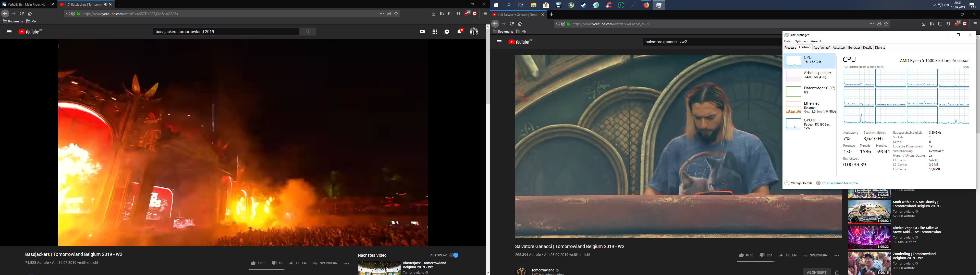This screenshot has width=980, height=275.
Task: Open YouTube notifications bell in left window
Action: (459, 32)
